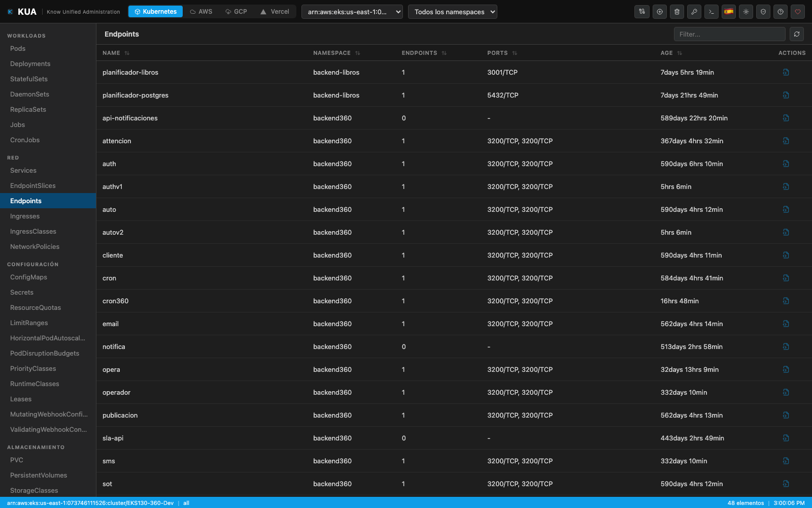Click the circled plus create resource icon
Screen dimensions: 812x508
point(659,12)
